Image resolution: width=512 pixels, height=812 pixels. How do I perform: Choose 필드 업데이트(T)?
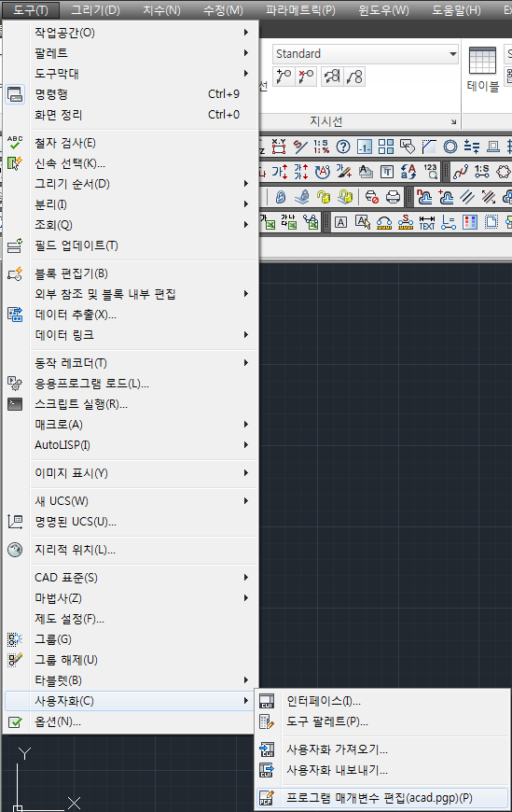(x=131, y=245)
